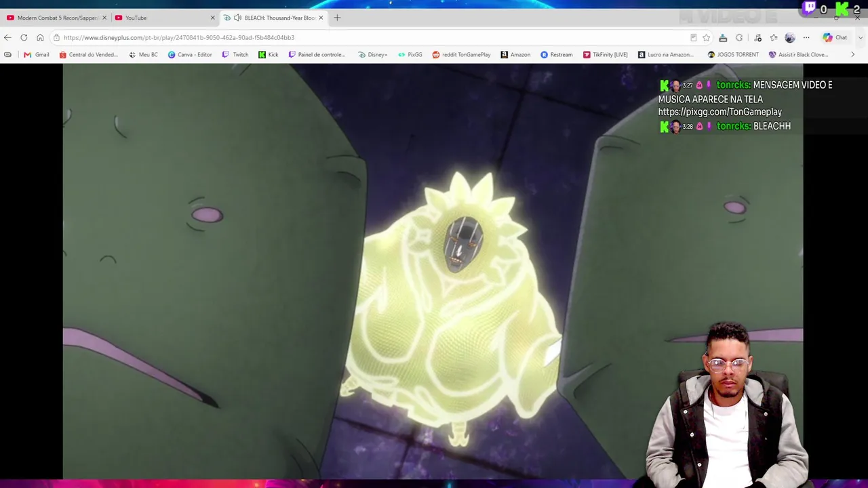Open a new browser tab
This screenshot has width=868, height=488.
point(337,18)
